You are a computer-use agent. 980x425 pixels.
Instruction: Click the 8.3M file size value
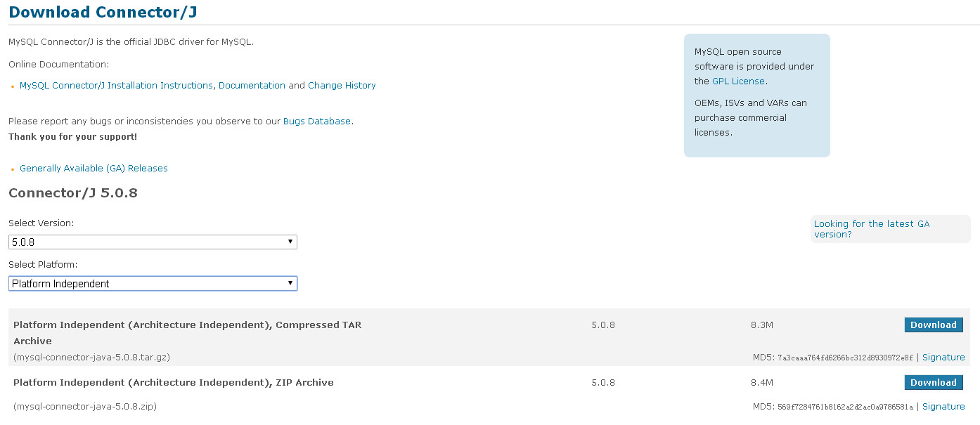762,325
